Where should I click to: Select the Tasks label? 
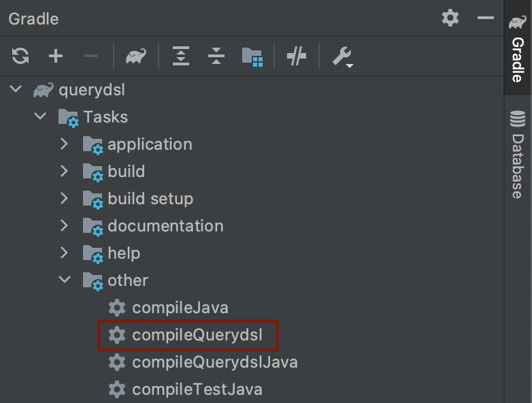pyautogui.click(x=105, y=117)
